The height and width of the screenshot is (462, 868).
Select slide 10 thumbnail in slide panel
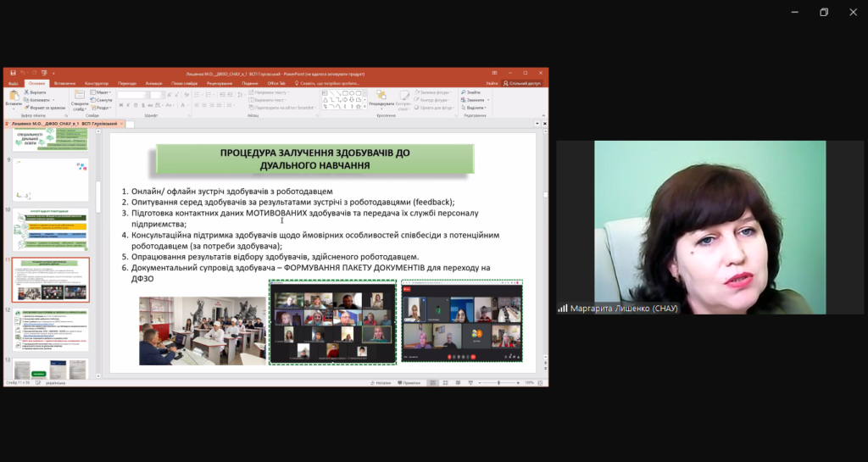(50, 229)
